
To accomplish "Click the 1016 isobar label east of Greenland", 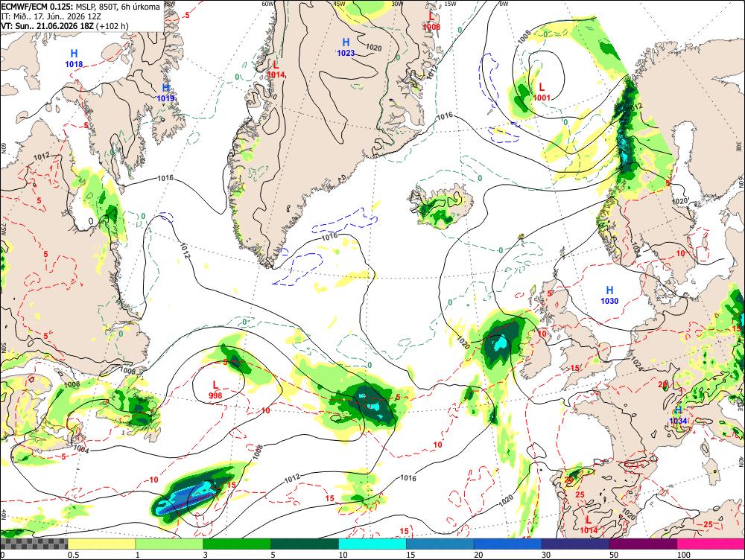I will click(444, 116).
